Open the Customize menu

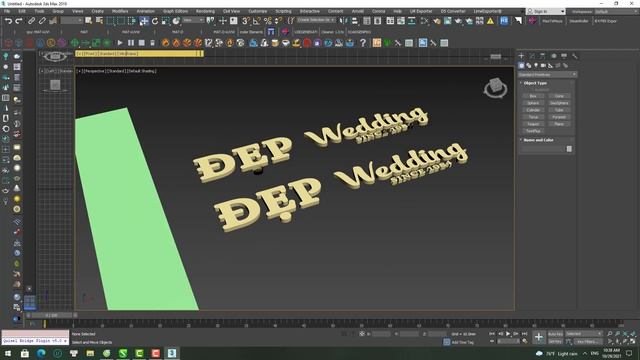tap(258, 11)
